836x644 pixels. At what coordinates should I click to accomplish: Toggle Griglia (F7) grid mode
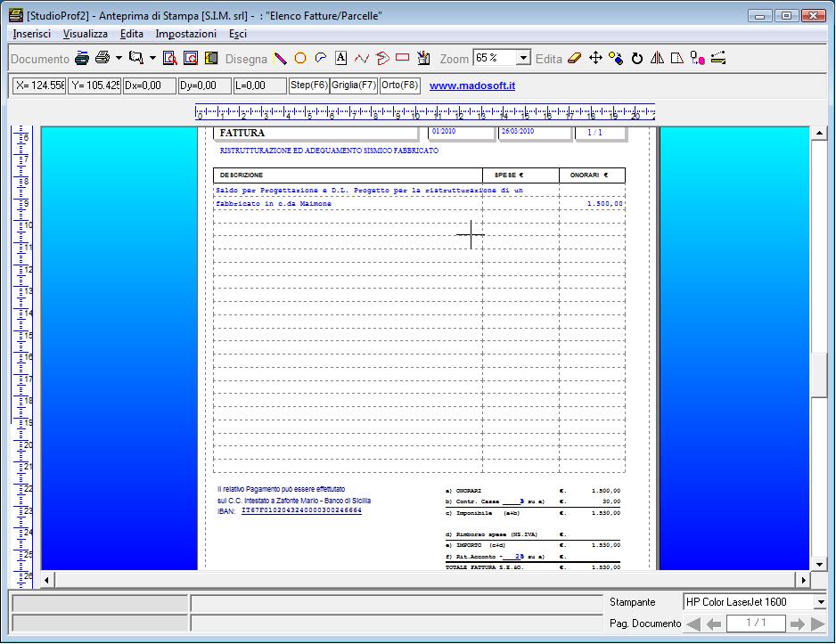354,86
